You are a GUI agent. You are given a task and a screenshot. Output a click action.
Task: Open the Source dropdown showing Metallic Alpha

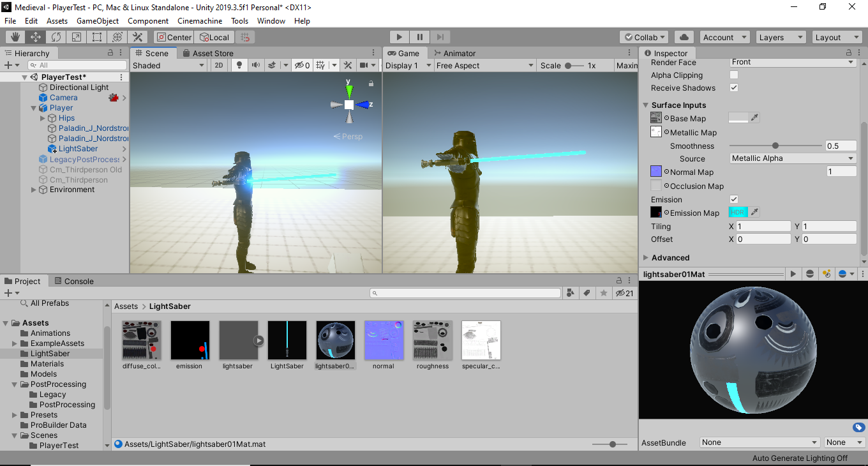793,158
